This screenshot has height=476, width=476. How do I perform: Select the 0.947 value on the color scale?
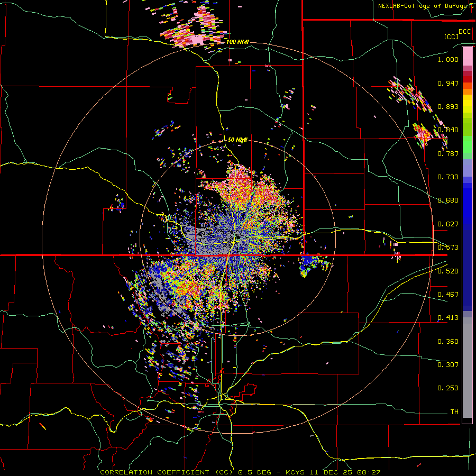(448, 83)
